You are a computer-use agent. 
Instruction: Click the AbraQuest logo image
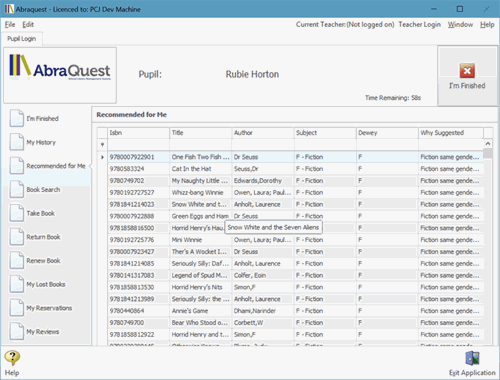point(60,68)
